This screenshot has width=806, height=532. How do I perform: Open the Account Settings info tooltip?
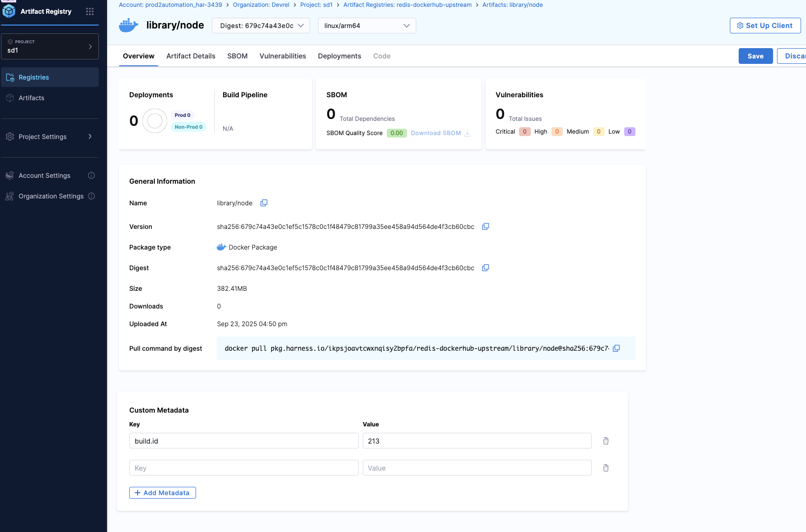pyautogui.click(x=91, y=175)
